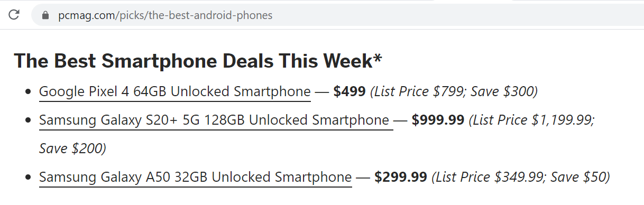644x205 pixels.
Task: View site information via the padlock icon
Action: point(45,15)
